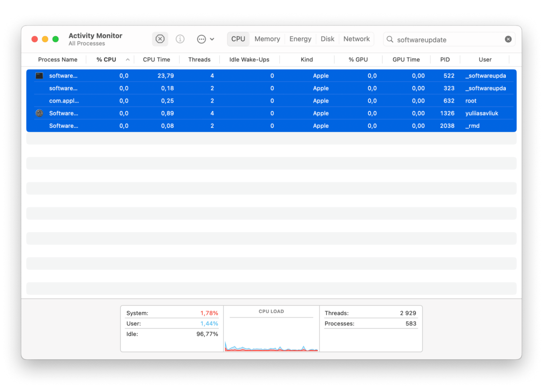
Task: Click the Activity Monitor window title
Action: pos(95,36)
